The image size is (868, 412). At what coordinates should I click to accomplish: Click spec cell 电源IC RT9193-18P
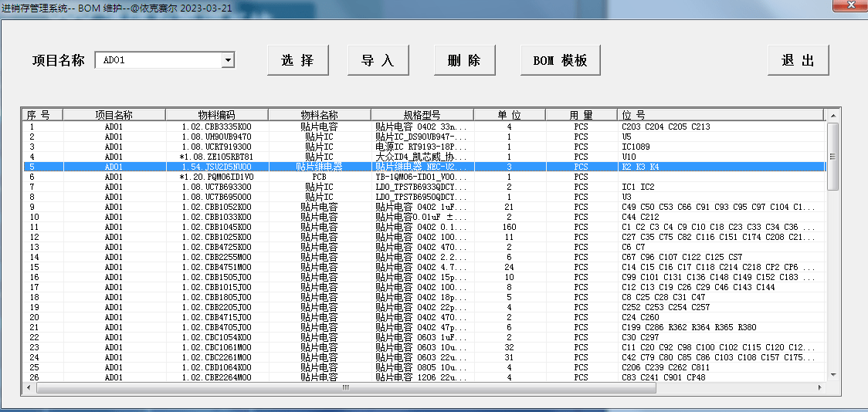coord(422,147)
